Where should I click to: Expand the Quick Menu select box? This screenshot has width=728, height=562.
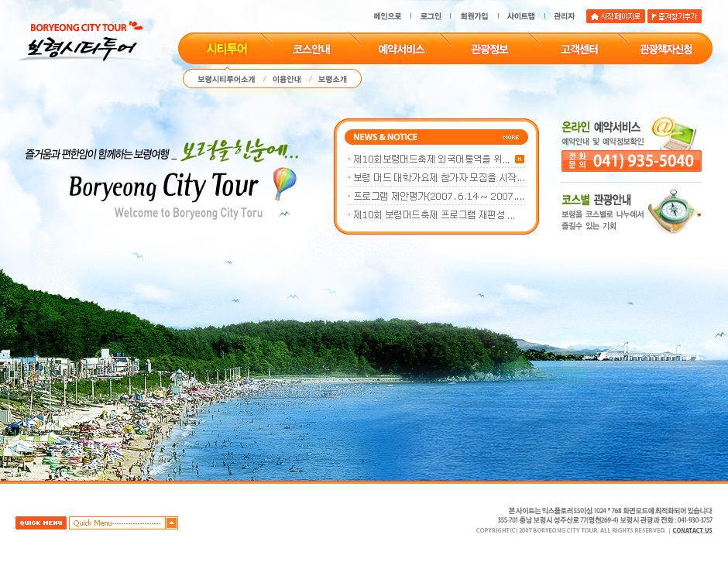[117, 523]
